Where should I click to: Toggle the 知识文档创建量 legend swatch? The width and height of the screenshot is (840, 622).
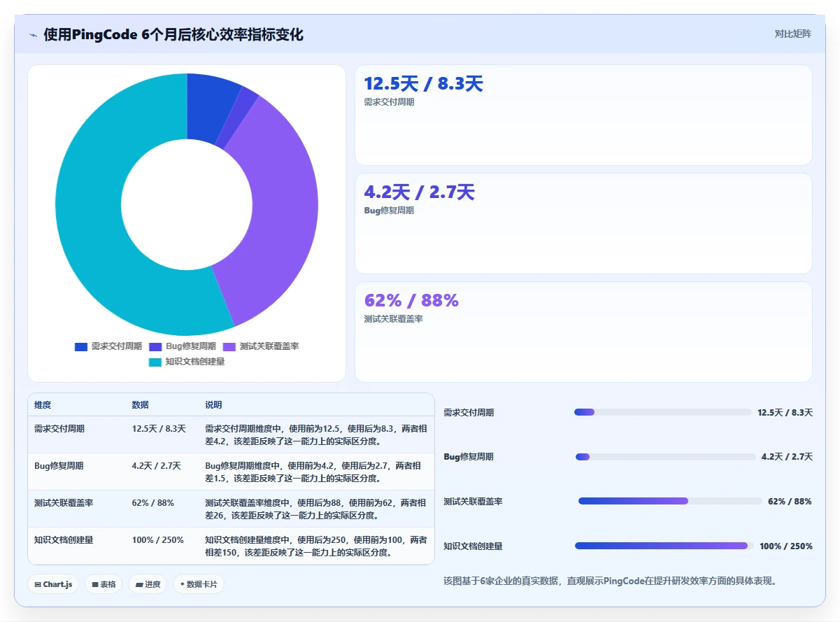point(155,362)
